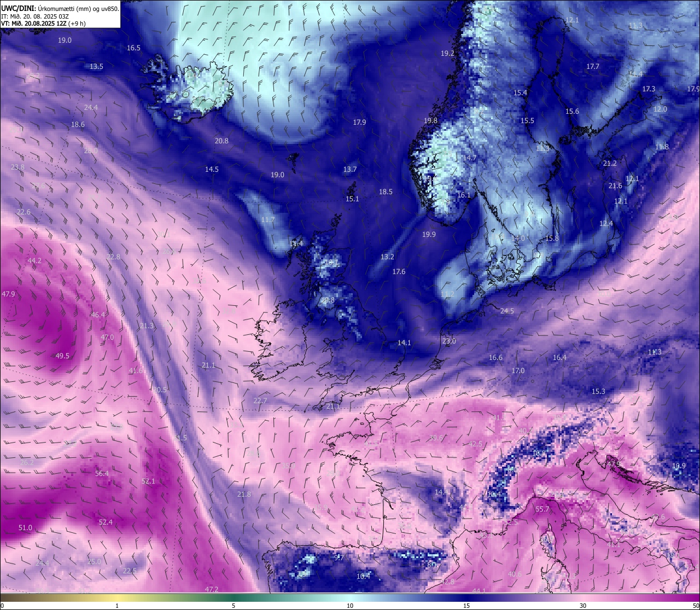
Task: Click the 47.2 value near the bottom edge
Action: [x=212, y=590]
